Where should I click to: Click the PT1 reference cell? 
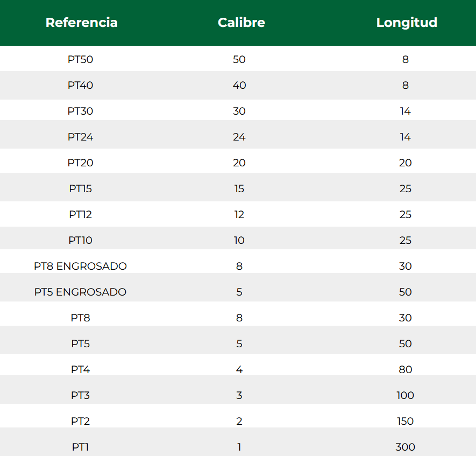(x=80, y=447)
